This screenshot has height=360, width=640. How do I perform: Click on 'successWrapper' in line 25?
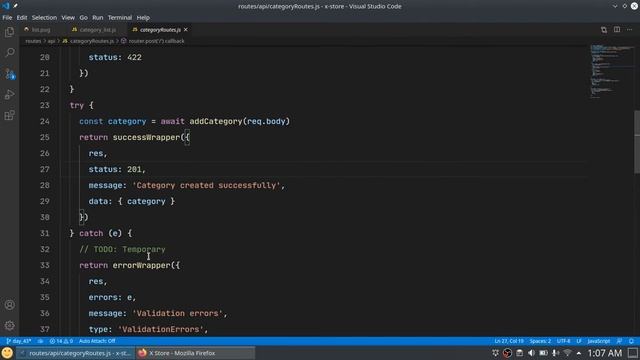[146, 137]
